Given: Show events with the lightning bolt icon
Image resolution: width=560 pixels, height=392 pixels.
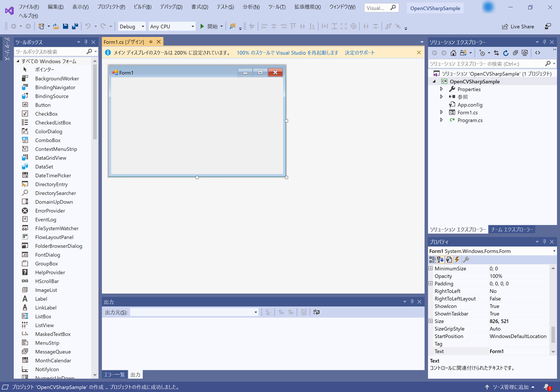Looking at the screenshot, I should pyautogui.click(x=457, y=260).
